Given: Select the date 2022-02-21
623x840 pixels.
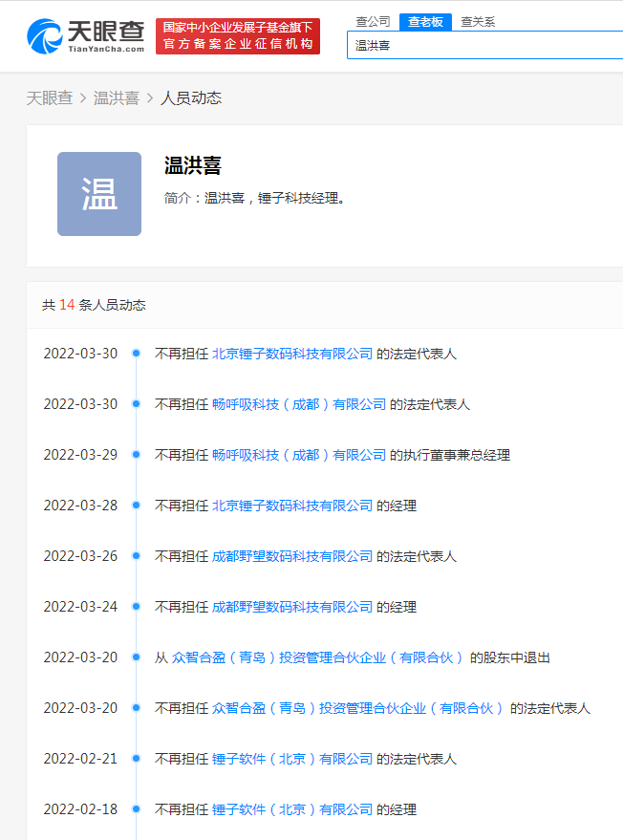Looking at the screenshot, I should coord(80,759).
